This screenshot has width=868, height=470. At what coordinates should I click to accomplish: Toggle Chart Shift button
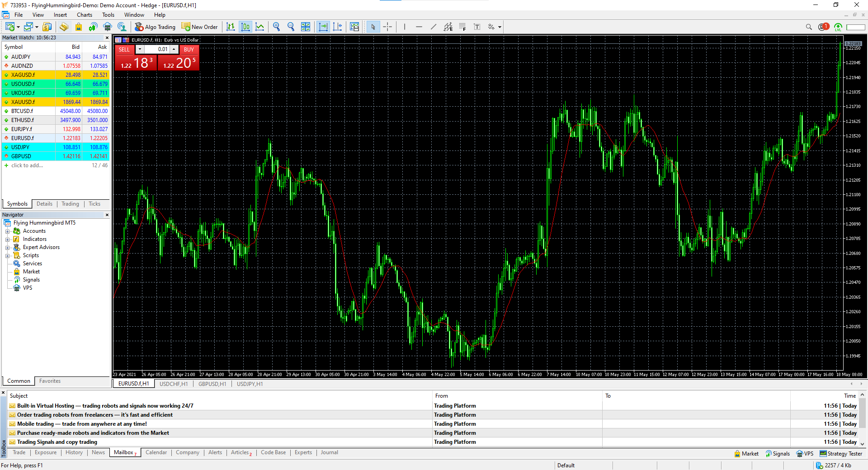coord(338,27)
